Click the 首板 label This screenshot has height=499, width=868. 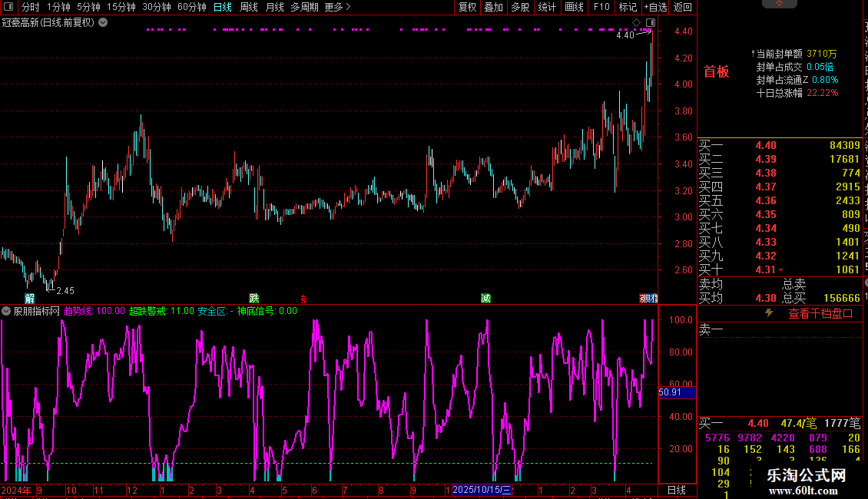click(x=717, y=71)
